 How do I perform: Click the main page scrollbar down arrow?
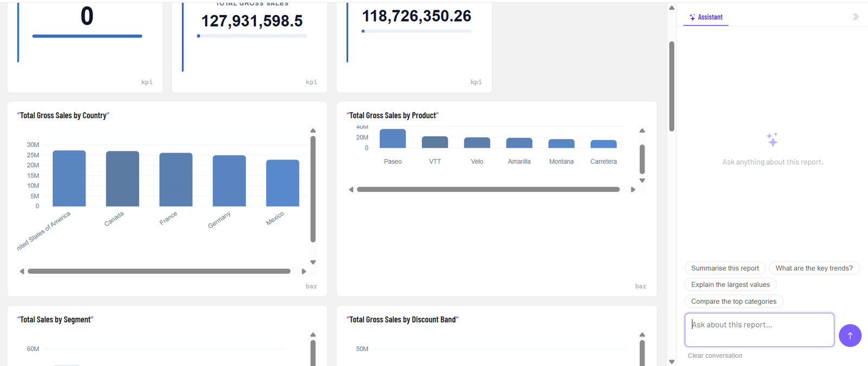pyautogui.click(x=672, y=362)
